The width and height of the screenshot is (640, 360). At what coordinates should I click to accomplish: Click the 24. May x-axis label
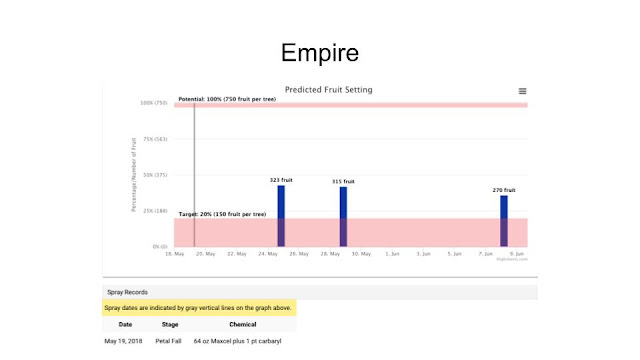[x=268, y=254]
